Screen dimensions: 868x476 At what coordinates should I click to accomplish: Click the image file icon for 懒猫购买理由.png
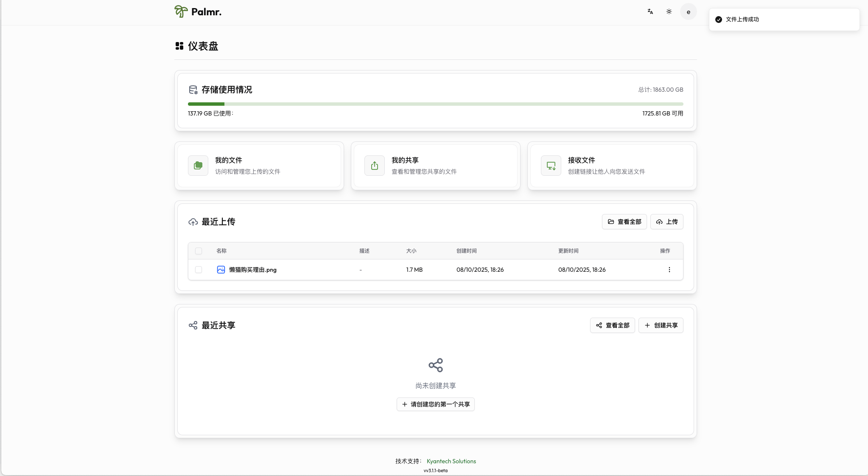tap(221, 270)
